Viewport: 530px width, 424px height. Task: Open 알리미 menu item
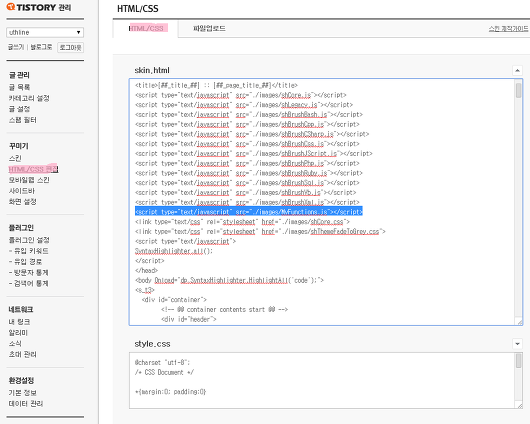18,333
